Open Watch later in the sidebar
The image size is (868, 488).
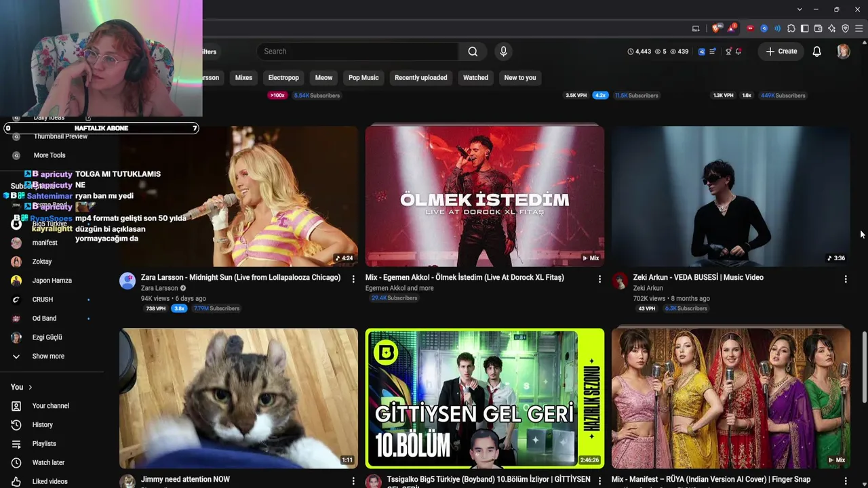tap(48, 463)
